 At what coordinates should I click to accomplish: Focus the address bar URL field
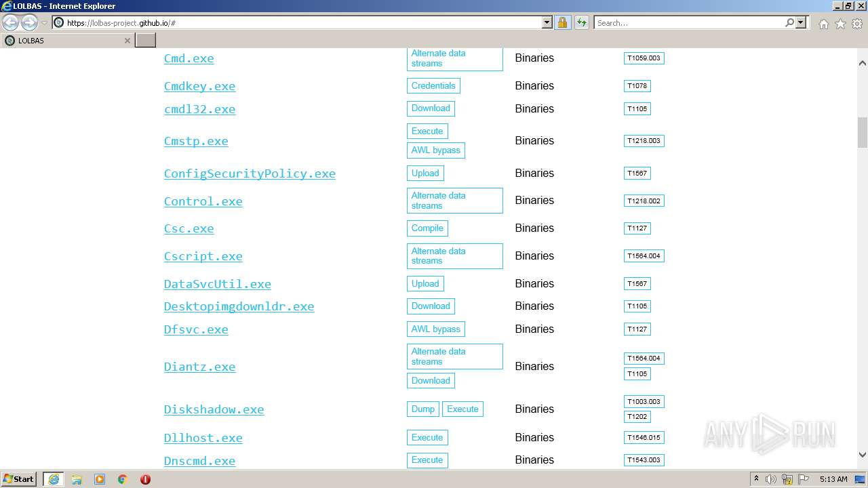(303, 23)
